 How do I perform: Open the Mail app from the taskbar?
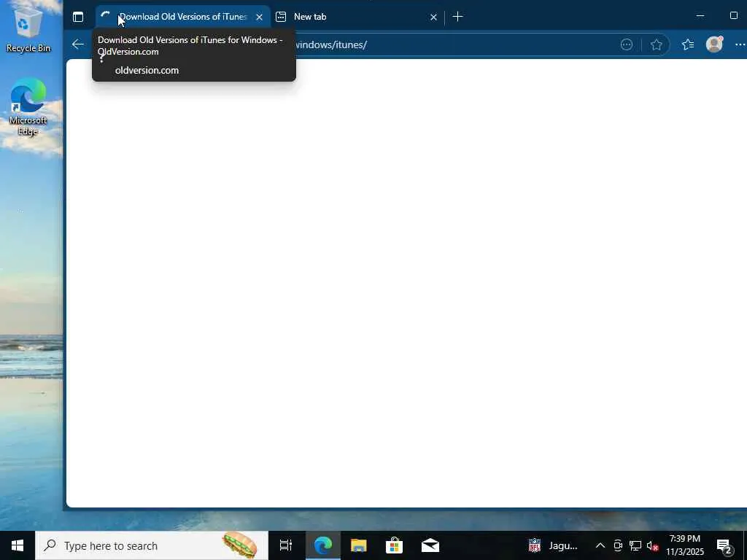click(430, 545)
